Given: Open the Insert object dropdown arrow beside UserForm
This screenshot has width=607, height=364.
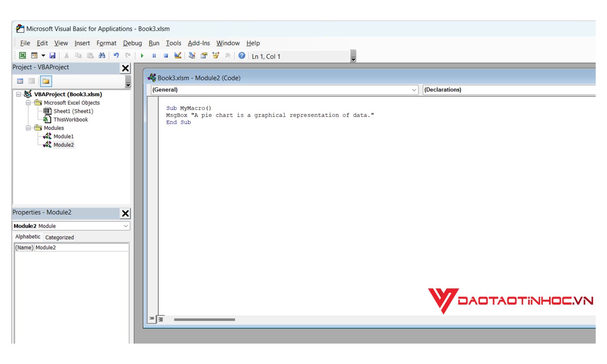Looking at the screenshot, I should (43, 55).
